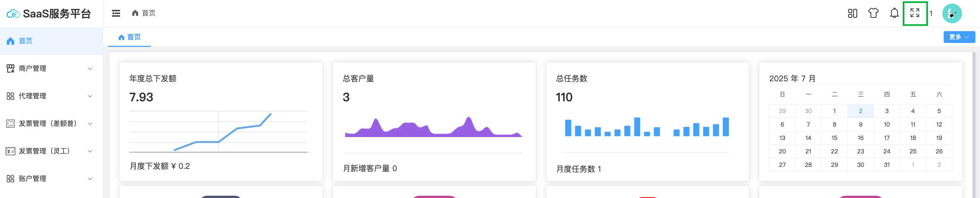Expand 发票管理（灵工）menu

coord(49,151)
